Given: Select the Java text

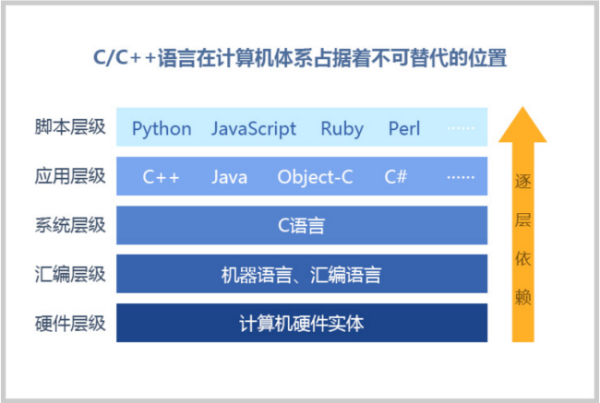Looking at the screenshot, I should tap(229, 177).
